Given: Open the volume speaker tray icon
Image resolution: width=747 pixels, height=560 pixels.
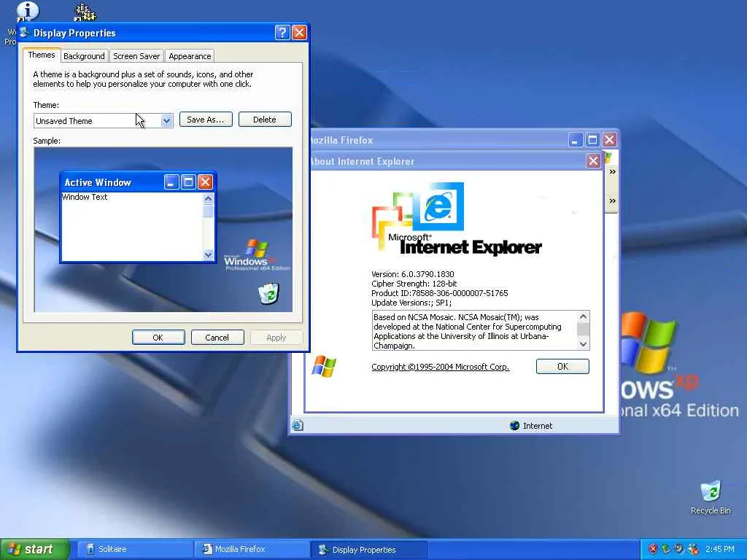Looking at the screenshot, I should pos(679,549).
